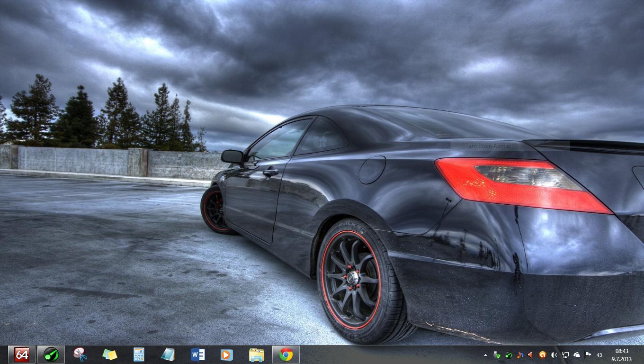The width and height of the screenshot is (644, 364).
Task: Launch the Calculator taskbar icon
Action: pyautogui.click(x=139, y=355)
